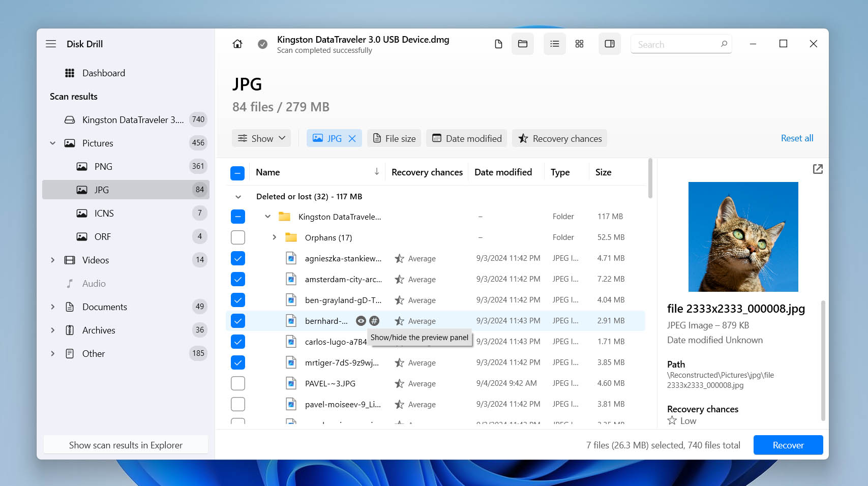Uncheck carlos-lugo-a7B4 file checkbox

(237, 342)
